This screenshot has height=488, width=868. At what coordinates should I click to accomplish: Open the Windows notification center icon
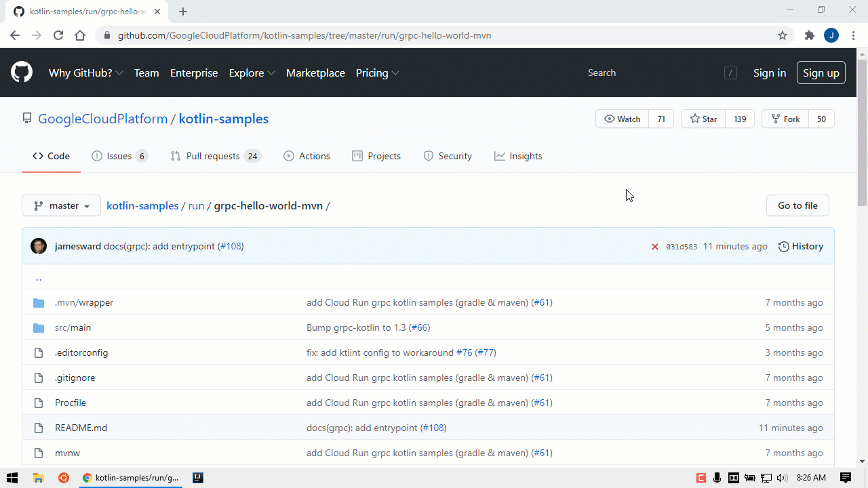pos(846,478)
